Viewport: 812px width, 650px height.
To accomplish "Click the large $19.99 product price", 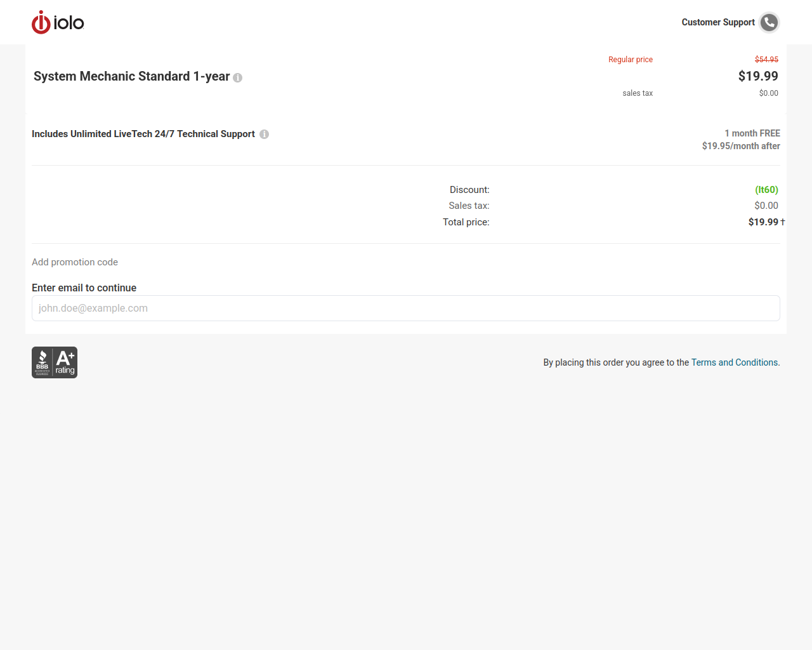I will (758, 76).
